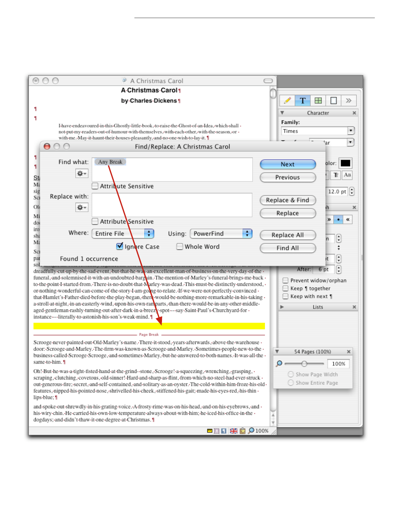411x532 pixels.
Task: Check Keep ¶ together
Action: [x=285, y=289]
